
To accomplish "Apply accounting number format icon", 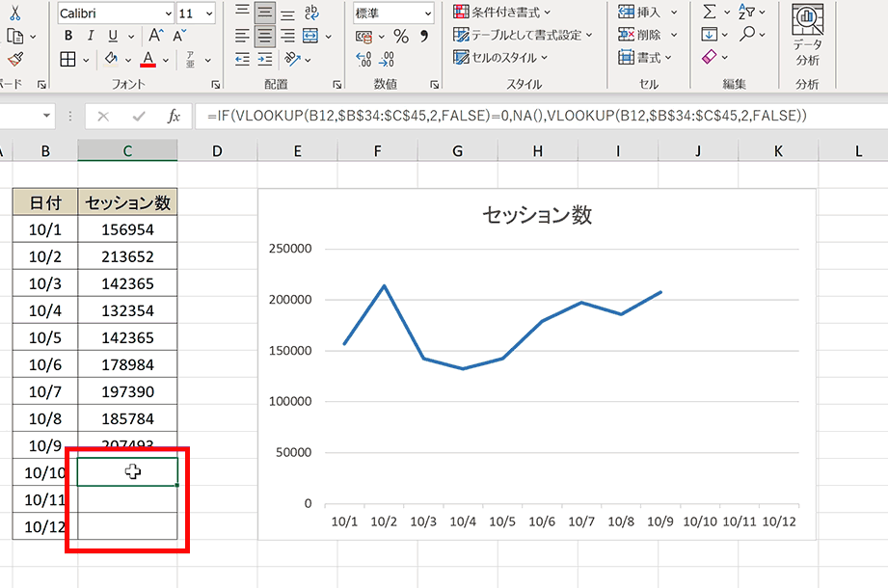I will click(x=363, y=37).
